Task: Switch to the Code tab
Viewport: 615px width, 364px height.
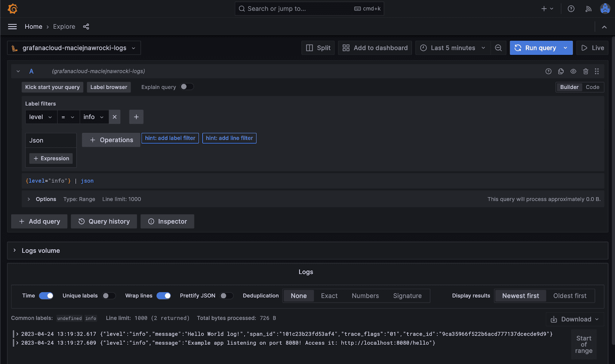Action: pyautogui.click(x=592, y=87)
